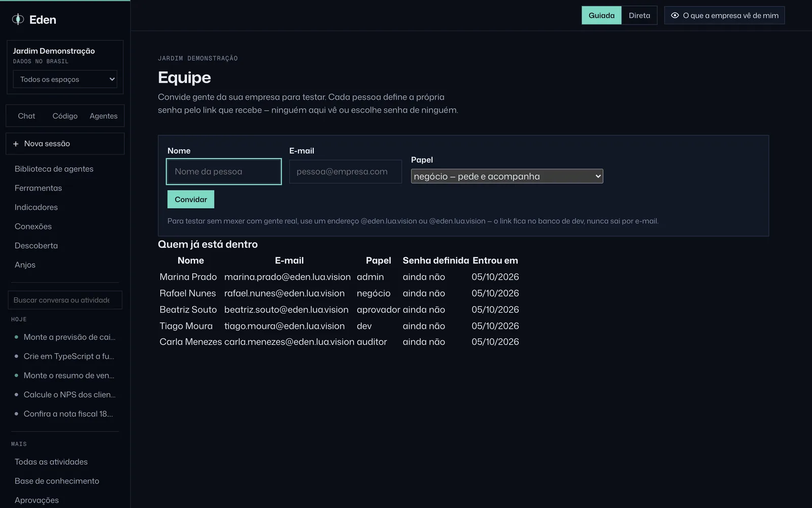The image size is (812, 508).
Task: Open Todas as atividades
Action: (51, 462)
